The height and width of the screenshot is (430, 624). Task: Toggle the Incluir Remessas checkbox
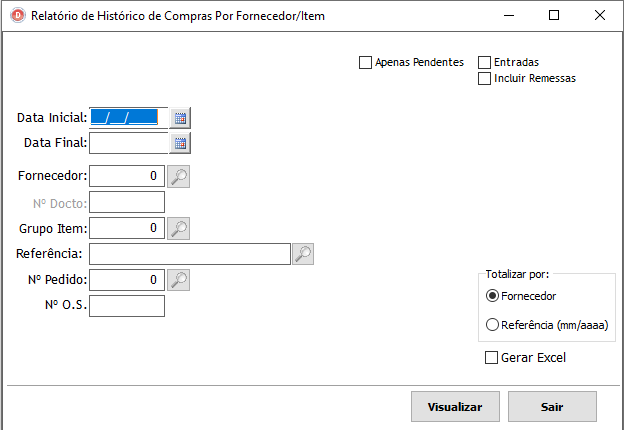[x=485, y=78]
